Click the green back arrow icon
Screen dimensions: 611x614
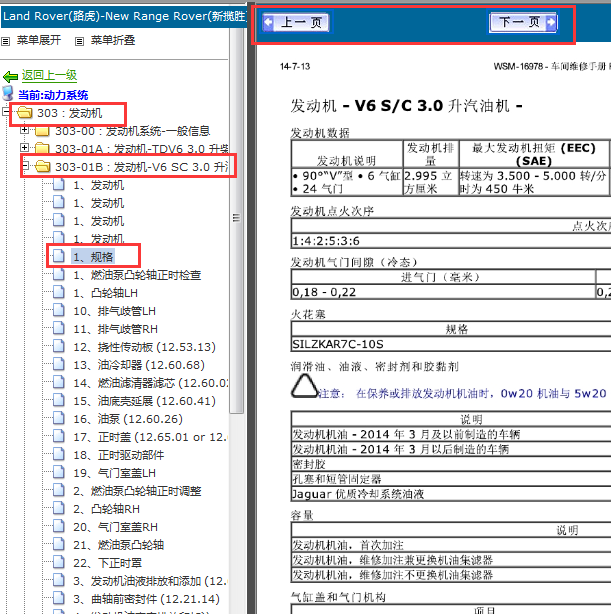coord(11,76)
